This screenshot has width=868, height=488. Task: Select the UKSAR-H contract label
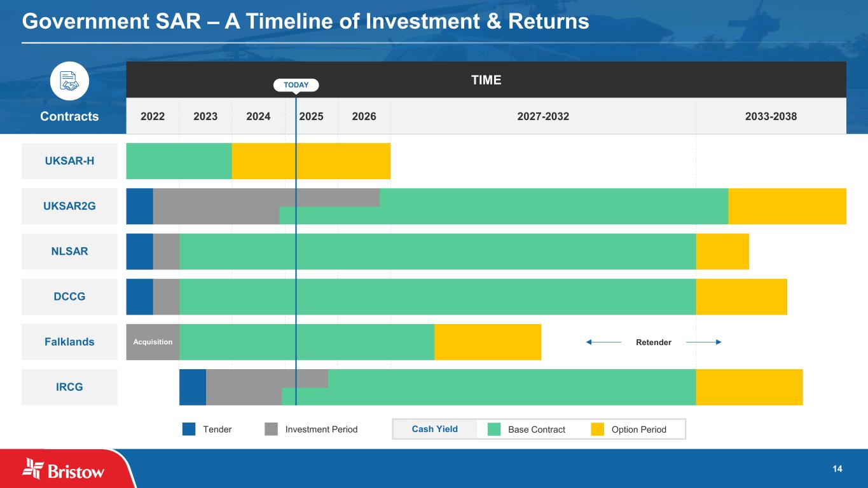pos(69,161)
